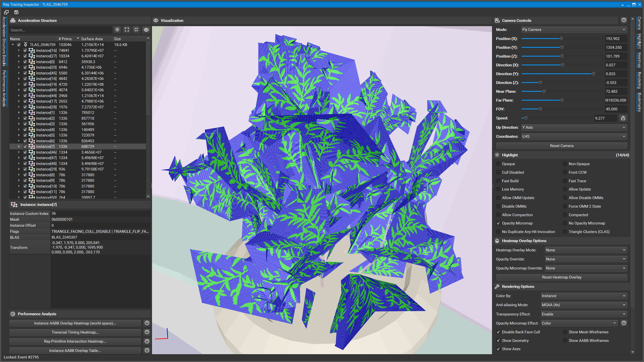Toggle Disable Back Face Cull checkbox
The height and width of the screenshot is (362, 644).
498,332
